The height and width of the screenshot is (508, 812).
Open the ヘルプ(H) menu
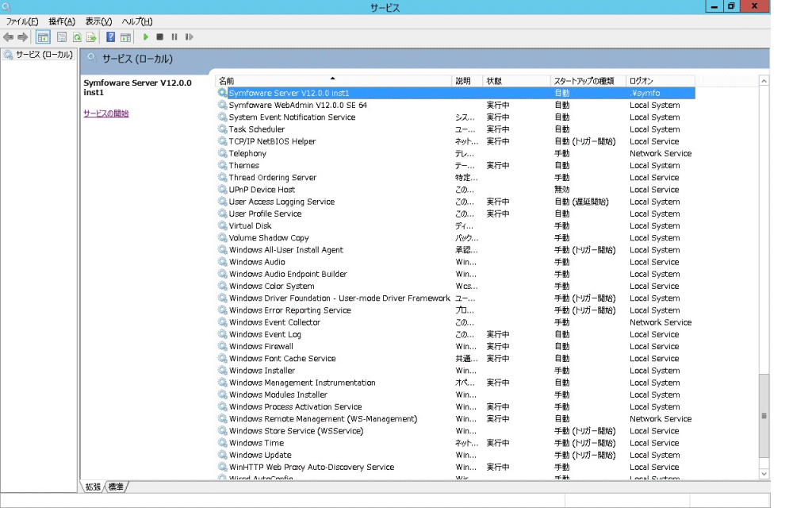point(136,21)
